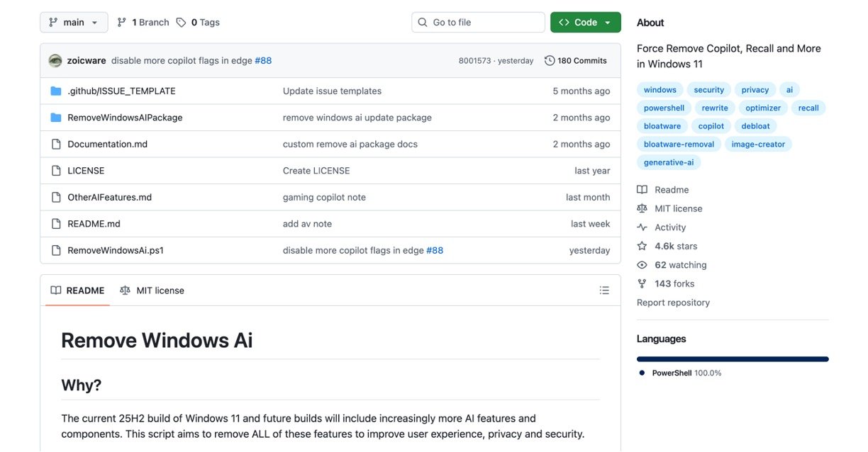Click the folder icon for .github/ISSUE_TEMPLATE
Screen dimensions: 868x452
[x=56, y=91]
